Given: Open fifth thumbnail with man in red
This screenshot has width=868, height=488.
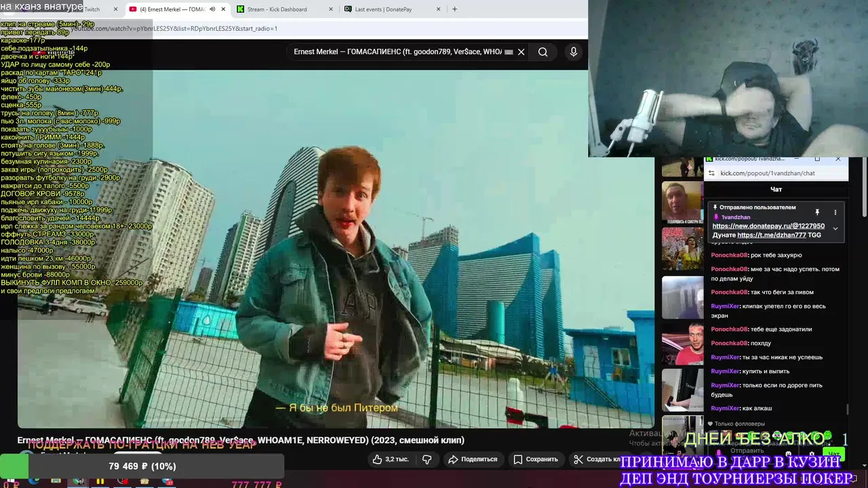Looking at the screenshot, I should (682, 344).
